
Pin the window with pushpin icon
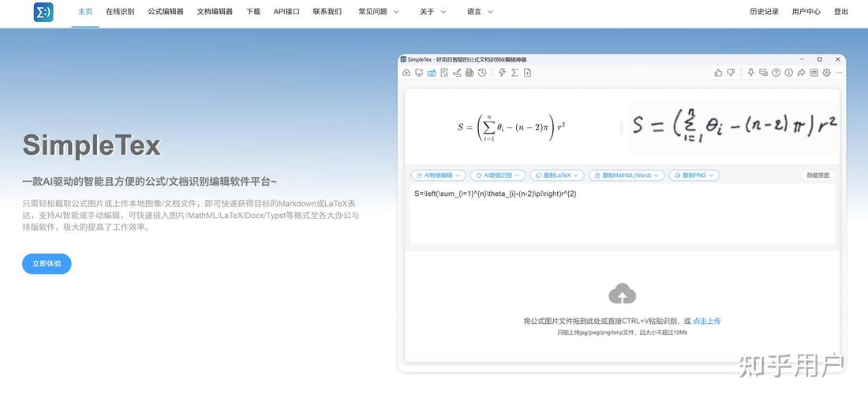pyautogui.click(x=751, y=73)
